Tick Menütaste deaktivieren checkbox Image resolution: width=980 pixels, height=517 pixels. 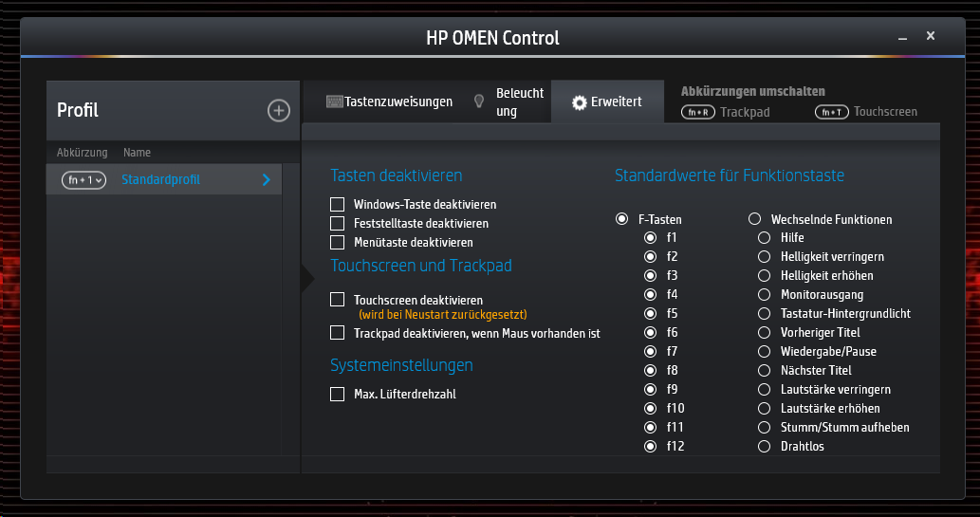[338, 242]
